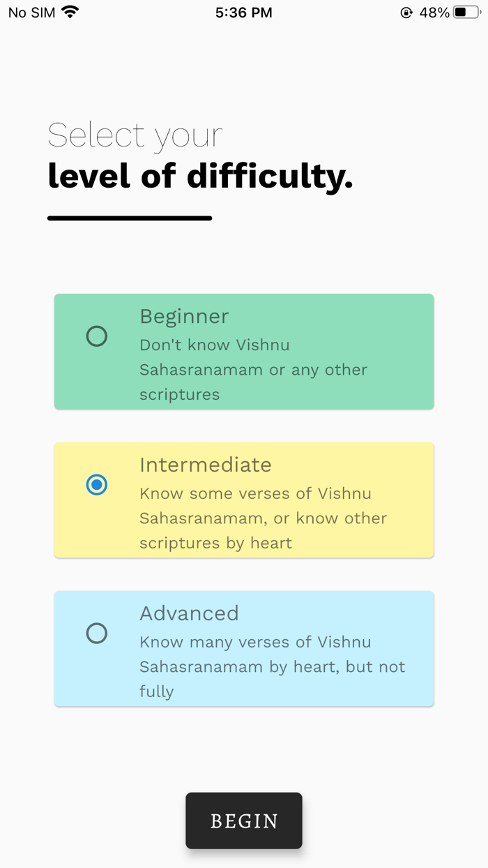Tap the Beginner heading text

tap(184, 317)
